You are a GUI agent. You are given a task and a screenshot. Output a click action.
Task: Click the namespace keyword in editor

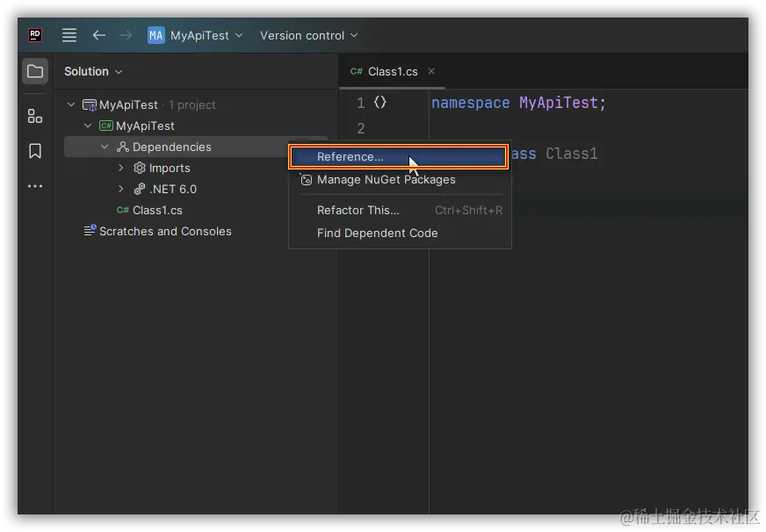[x=471, y=103]
